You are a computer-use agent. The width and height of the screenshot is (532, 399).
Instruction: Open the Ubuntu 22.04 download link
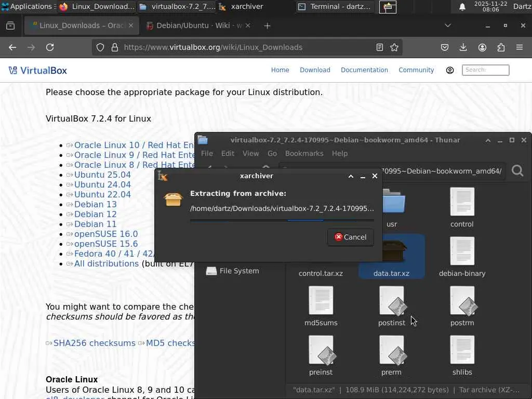pyautogui.click(x=102, y=194)
